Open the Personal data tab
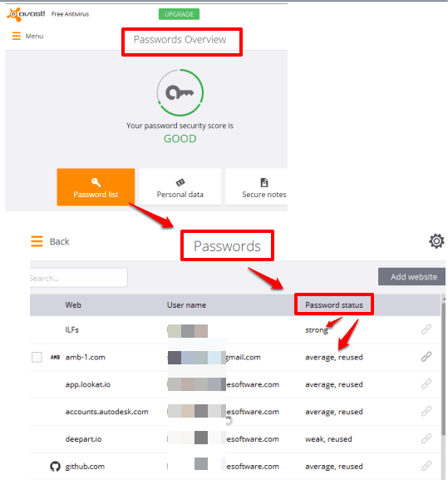448x480 pixels. 180,186
